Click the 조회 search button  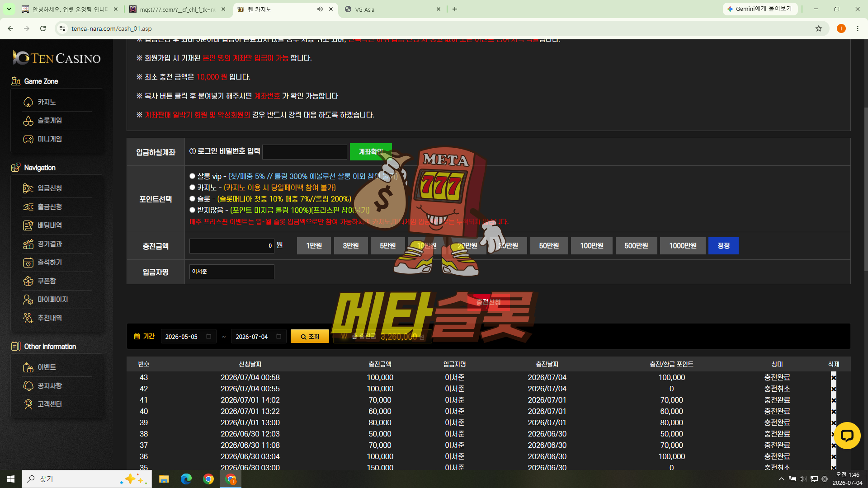(x=310, y=337)
